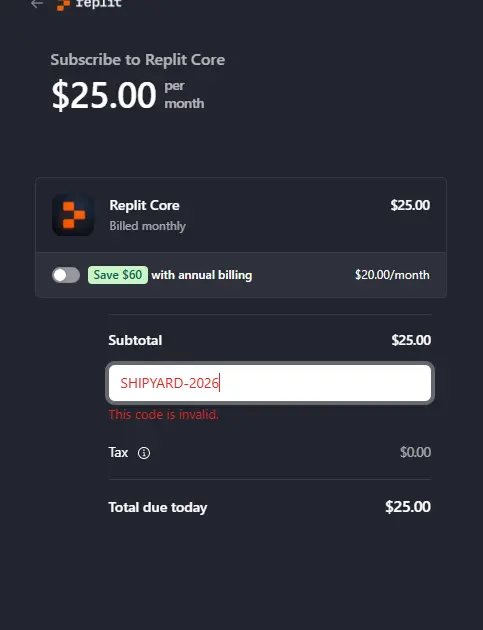The width and height of the screenshot is (483, 630).
Task: Show tax details via the info icon
Action: [144, 453]
